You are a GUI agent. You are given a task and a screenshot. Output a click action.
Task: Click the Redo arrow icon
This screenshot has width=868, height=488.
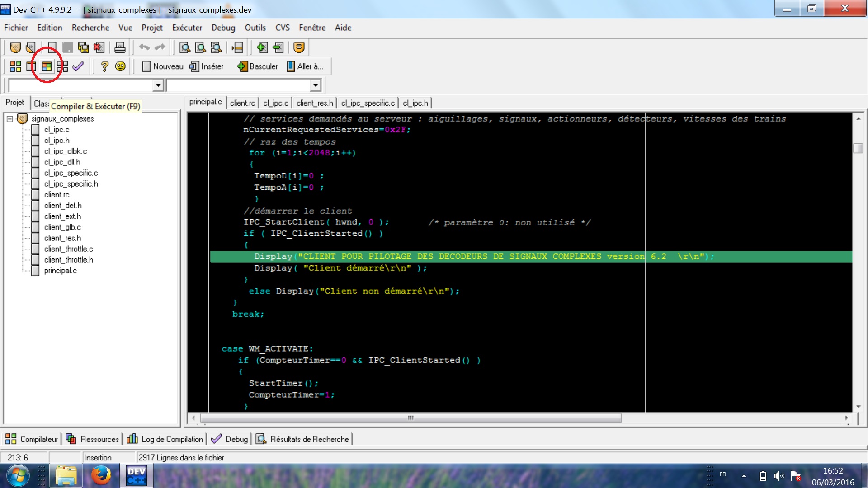(x=160, y=47)
